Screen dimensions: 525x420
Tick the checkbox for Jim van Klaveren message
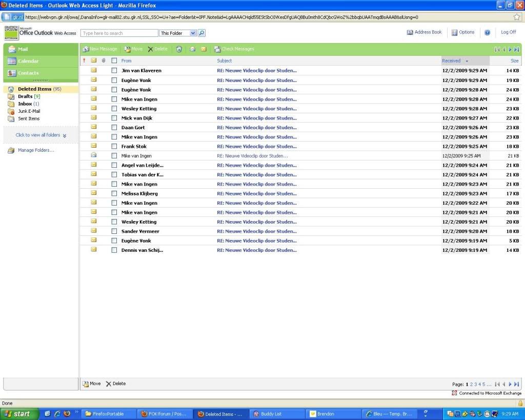(x=114, y=71)
